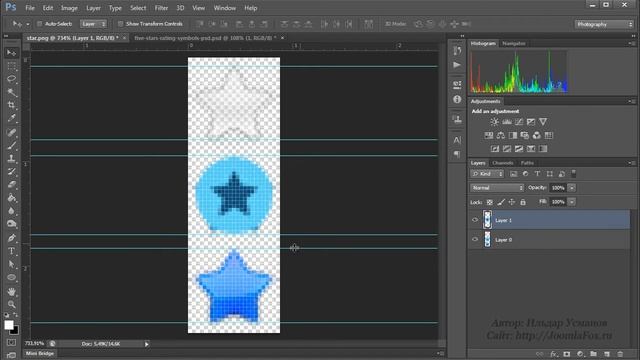Select the Dodge tool
640x360 pixels.
[11, 224]
